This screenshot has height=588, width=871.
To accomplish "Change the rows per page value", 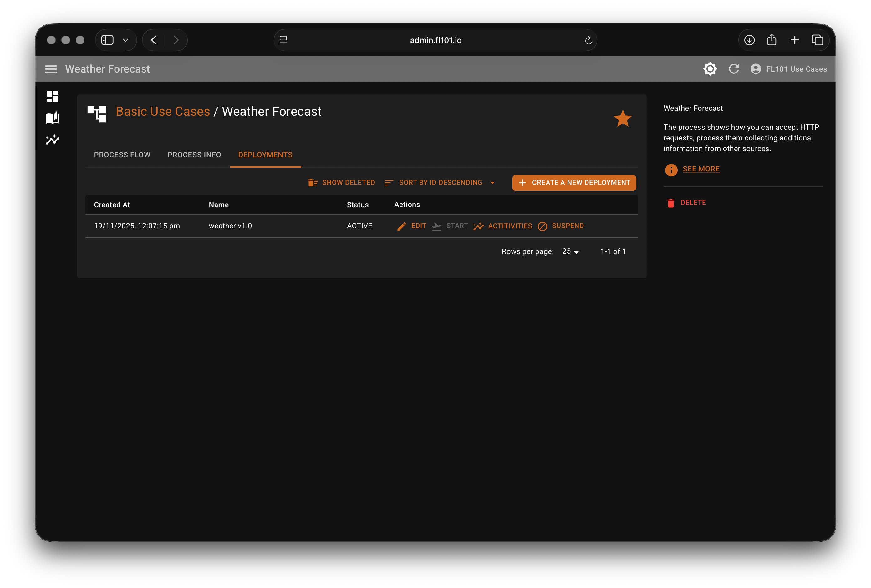I will tap(570, 251).
